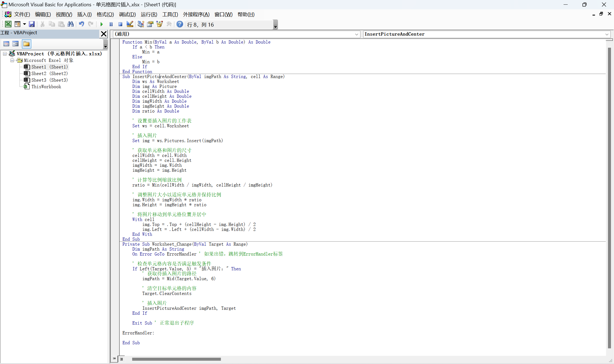The width and height of the screenshot is (614, 364).
Task: Select ThisWorkbook in the project tree
Action: [x=46, y=87]
